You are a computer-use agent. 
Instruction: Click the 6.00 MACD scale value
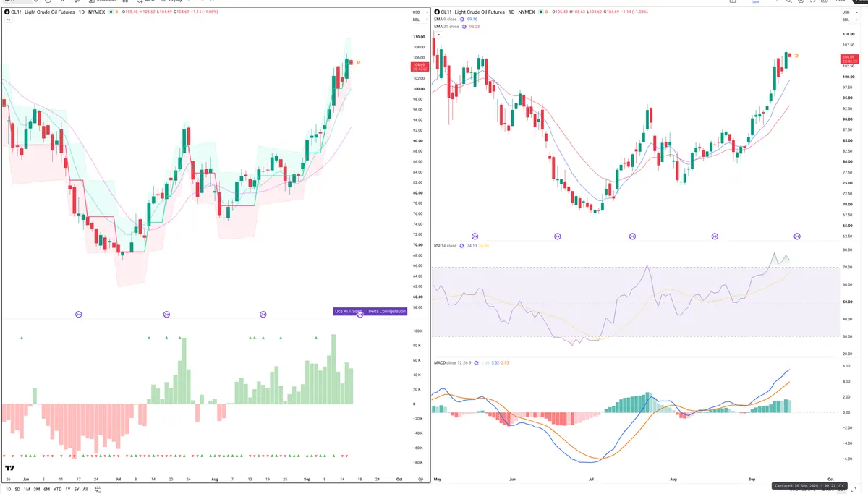coord(846,366)
